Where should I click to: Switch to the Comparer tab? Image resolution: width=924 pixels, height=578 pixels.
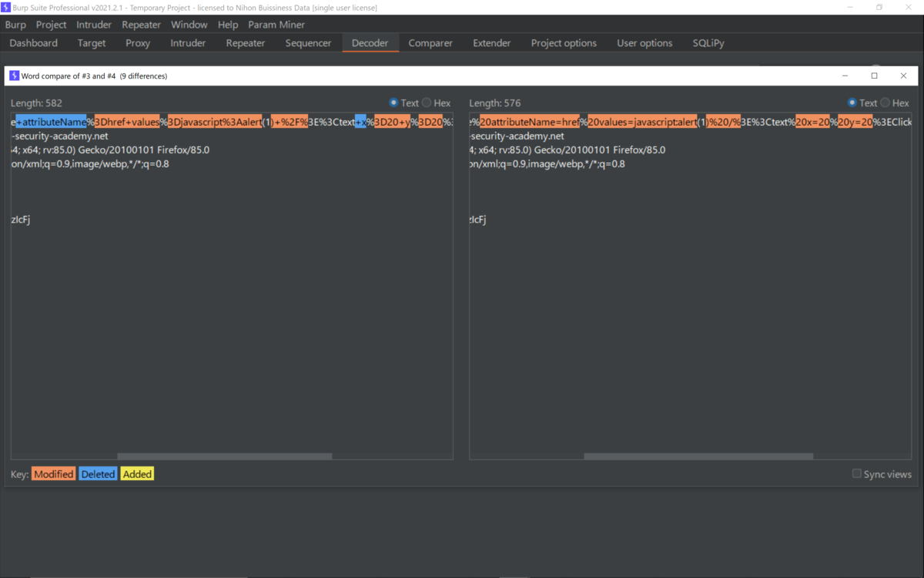tap(430, 43)
